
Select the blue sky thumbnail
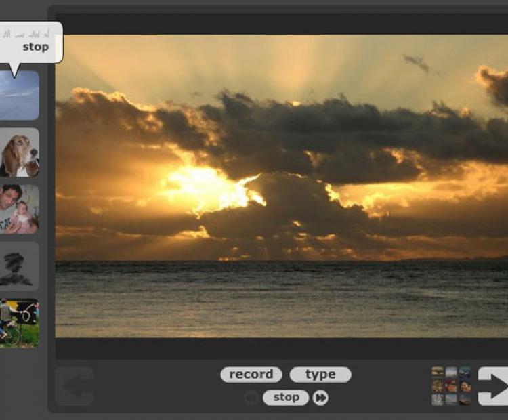coord(19,96)
